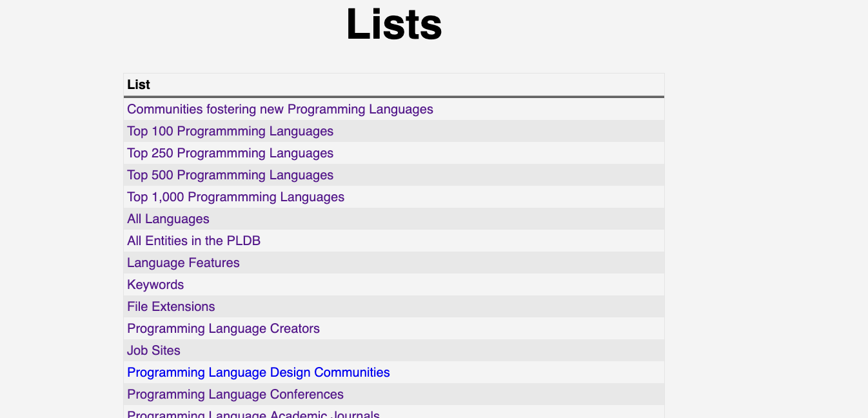Screen dimensions: 868x418
Task: Open Programming Language Academic Journals link
Action: click(253, 414)
